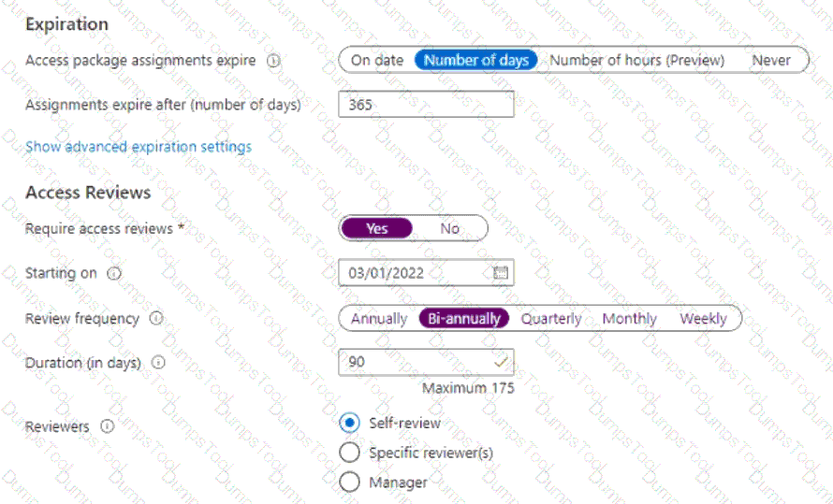Click info icon next to Reviewers
Screen dimensions: 833x504
pyautogui.click(x=107, y=426)
